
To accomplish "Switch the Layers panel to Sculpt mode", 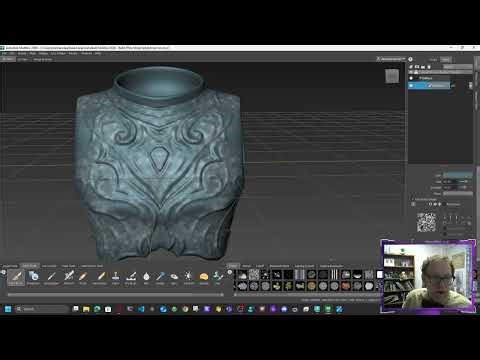I will [433, 59].
